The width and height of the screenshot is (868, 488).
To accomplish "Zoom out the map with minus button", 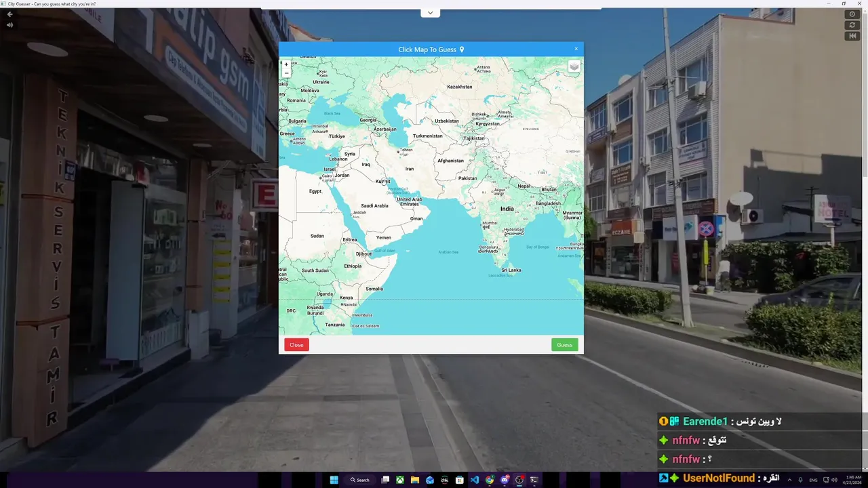I will (x=286, y=73).
